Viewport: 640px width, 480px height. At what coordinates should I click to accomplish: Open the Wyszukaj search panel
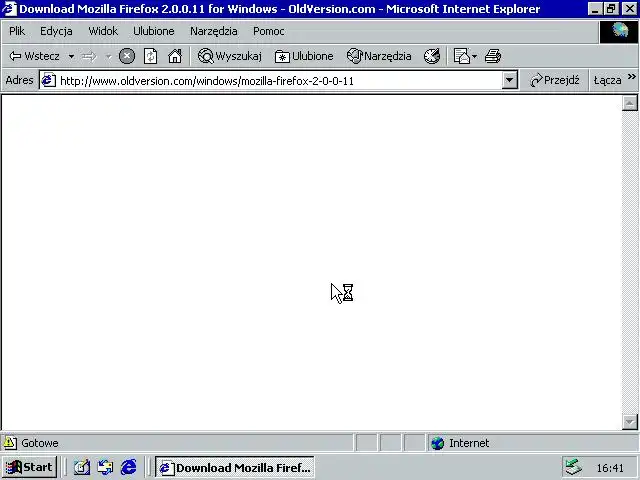coord(229,56)
